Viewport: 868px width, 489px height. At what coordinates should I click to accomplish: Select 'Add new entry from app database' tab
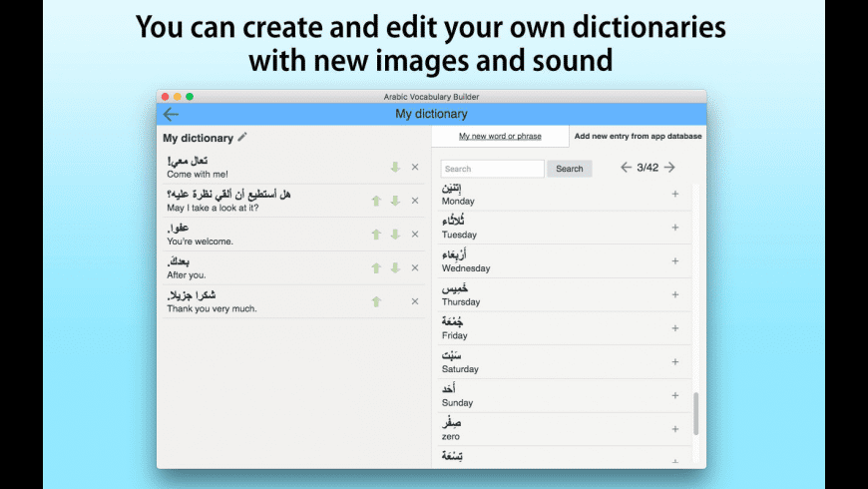(638, 137)
